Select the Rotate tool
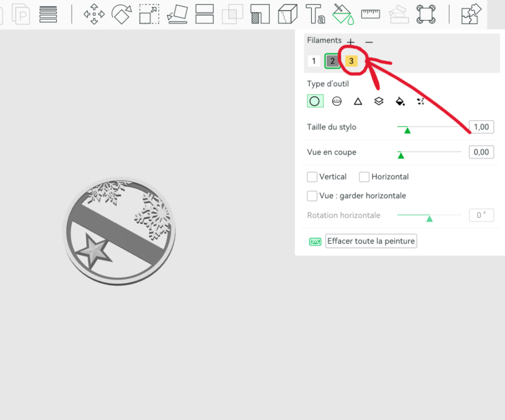The height and width of the screenshot is (420, 505). [x=122, y=14]
